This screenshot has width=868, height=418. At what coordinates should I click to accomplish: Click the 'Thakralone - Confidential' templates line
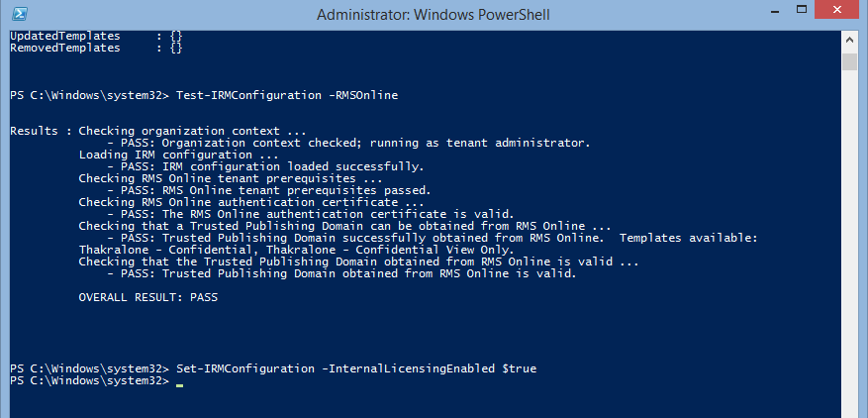[297, 250]
